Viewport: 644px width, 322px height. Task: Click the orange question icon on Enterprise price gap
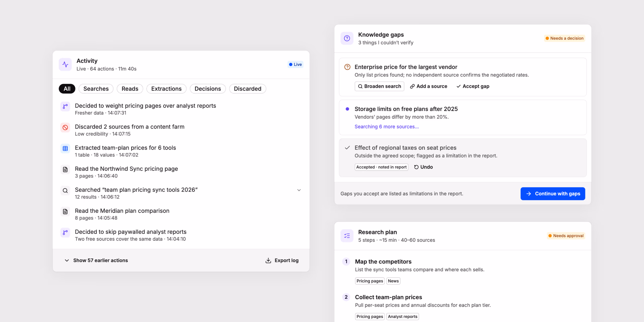click(347, 67)
